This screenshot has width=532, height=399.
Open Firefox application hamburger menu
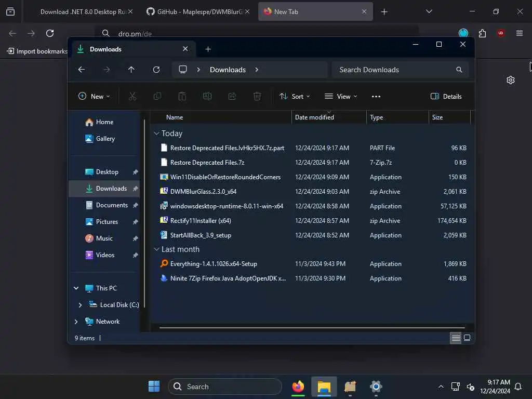pos(520,33)
